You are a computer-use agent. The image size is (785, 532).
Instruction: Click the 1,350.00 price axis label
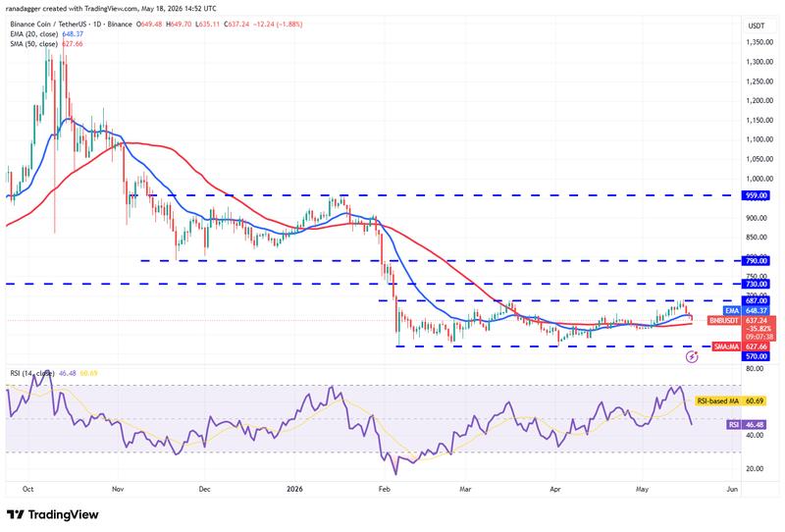[x=759, y=42]
